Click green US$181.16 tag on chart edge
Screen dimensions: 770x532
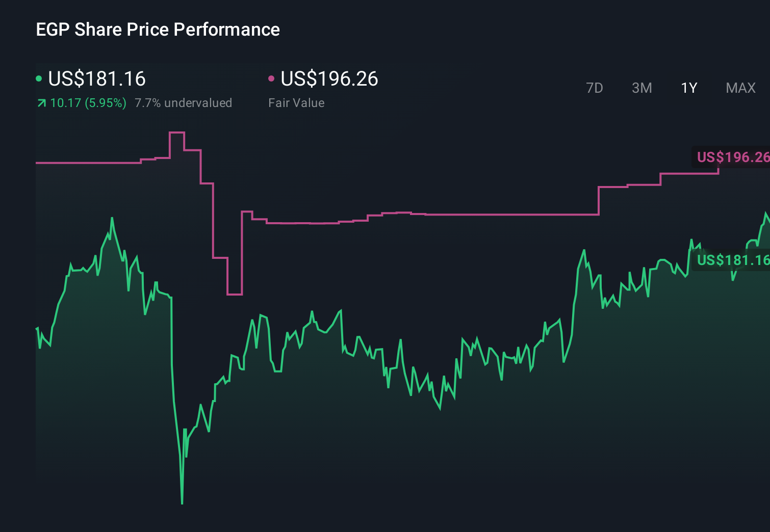pyautogui.click(x=732, y=260)
